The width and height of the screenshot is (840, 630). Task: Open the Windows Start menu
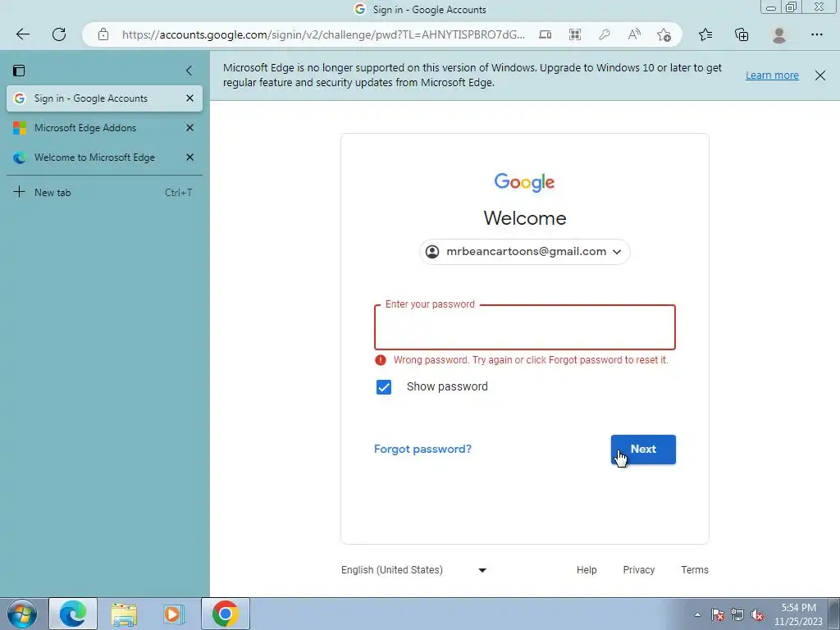tap(22, 614)
